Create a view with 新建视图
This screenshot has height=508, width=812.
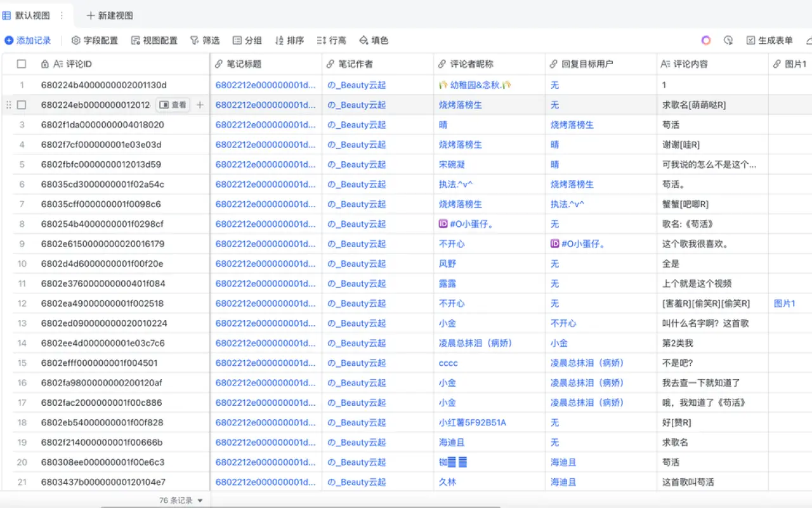click(109, 16)
